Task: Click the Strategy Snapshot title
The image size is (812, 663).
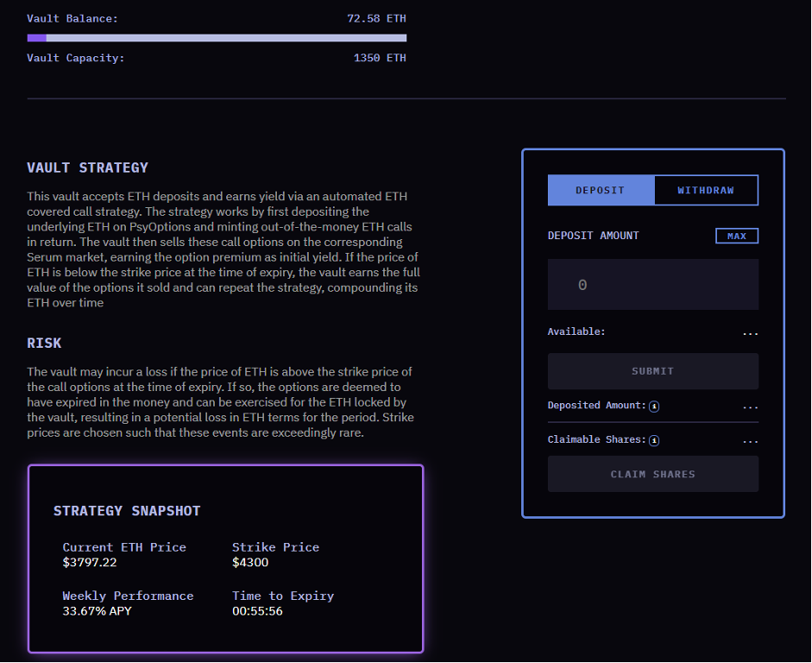Action: (127, 511)
